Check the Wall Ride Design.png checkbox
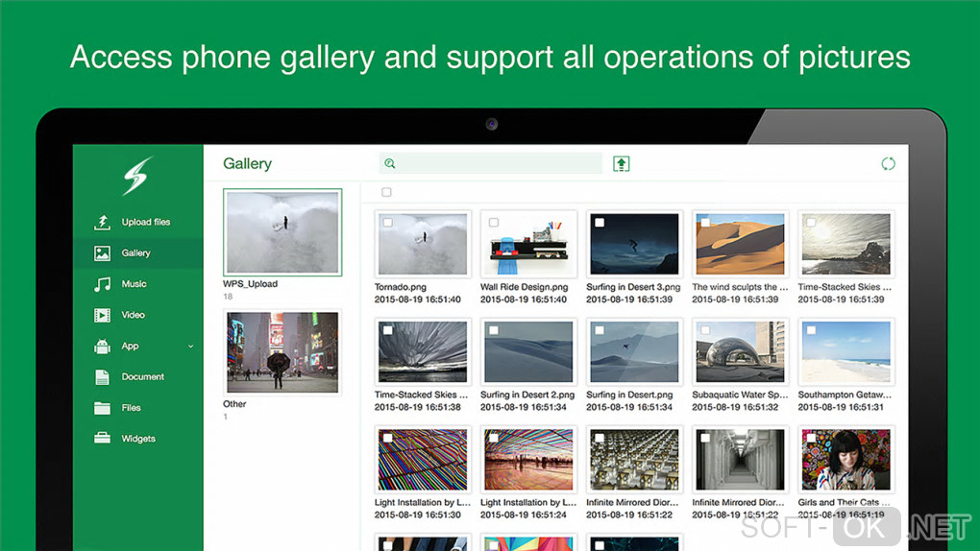 (494, 223)
